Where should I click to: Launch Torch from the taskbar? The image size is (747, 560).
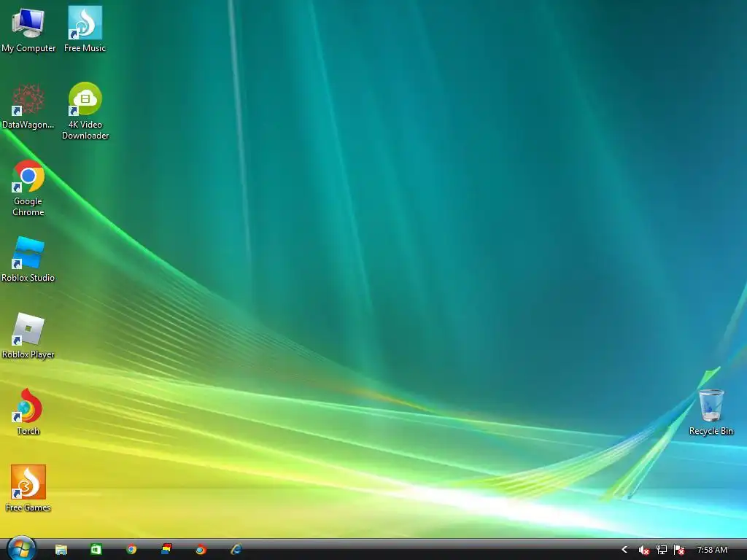coord(201,550)
